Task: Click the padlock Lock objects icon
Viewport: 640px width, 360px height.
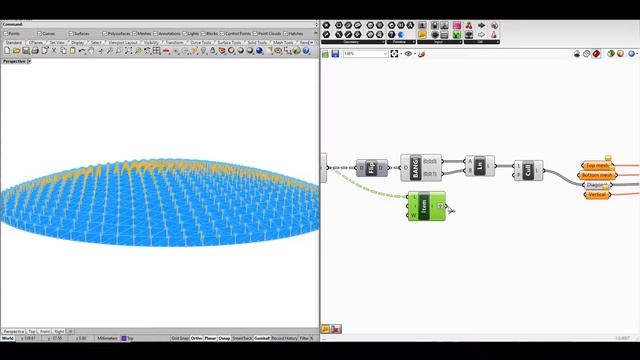Action: point(213,51)
